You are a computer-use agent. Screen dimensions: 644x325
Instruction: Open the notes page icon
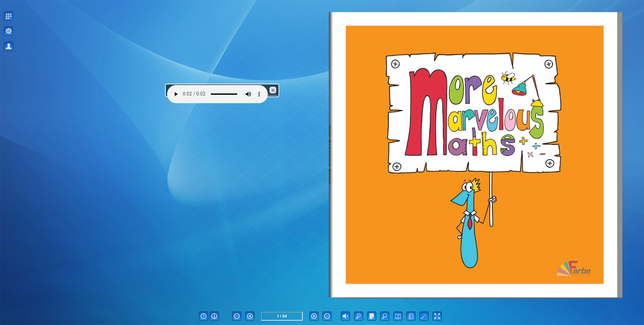[x=372, y=316]
